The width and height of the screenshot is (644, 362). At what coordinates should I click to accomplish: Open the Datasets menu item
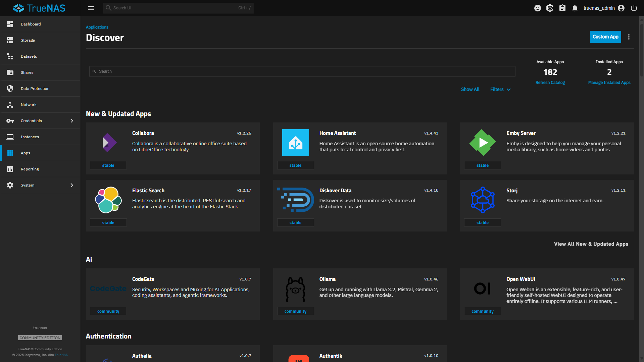pyautogui.click(x=40, y=56)
